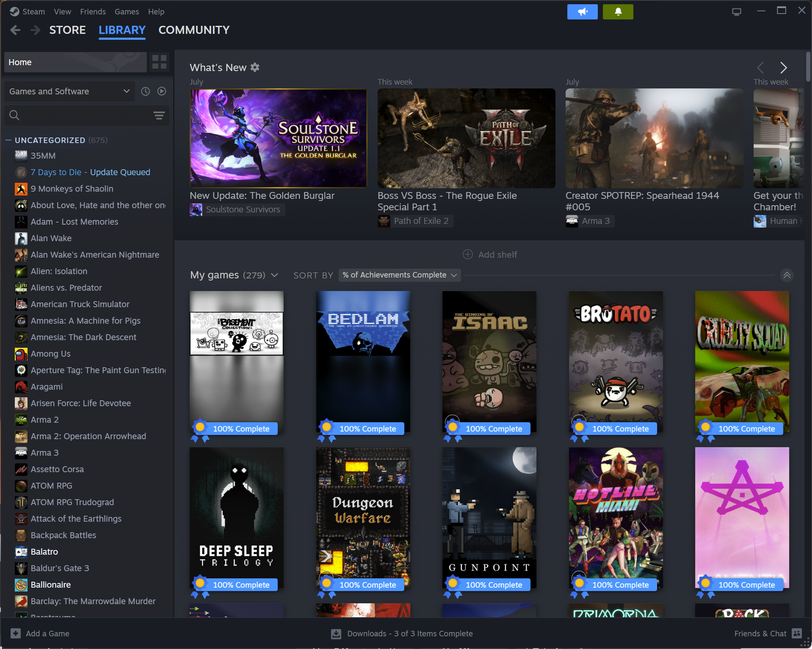Go to the STORE tab
The image size is (812, 649).
pyautogui.click(x=67, y=30)
